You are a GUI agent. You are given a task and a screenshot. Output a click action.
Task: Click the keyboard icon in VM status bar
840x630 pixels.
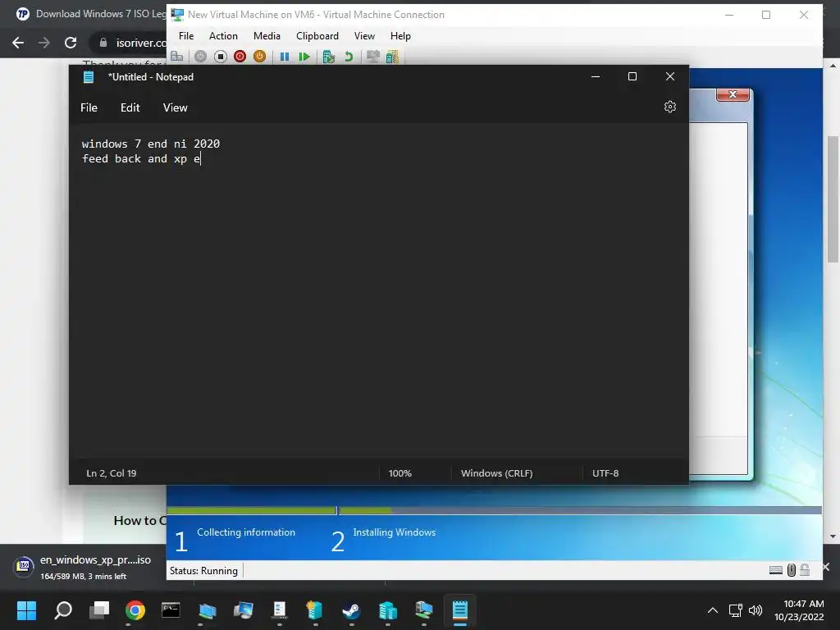pyautogui.click(x=776, y=570)
